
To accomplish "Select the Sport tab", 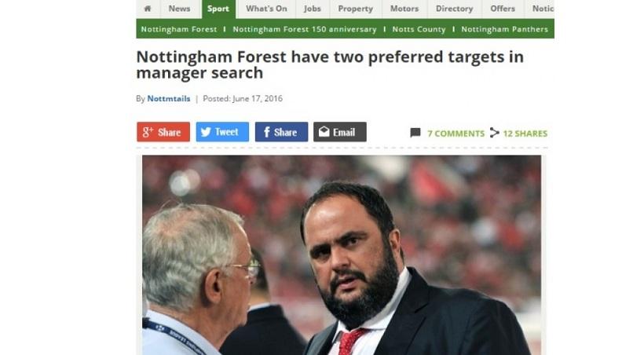I will 218,9.
